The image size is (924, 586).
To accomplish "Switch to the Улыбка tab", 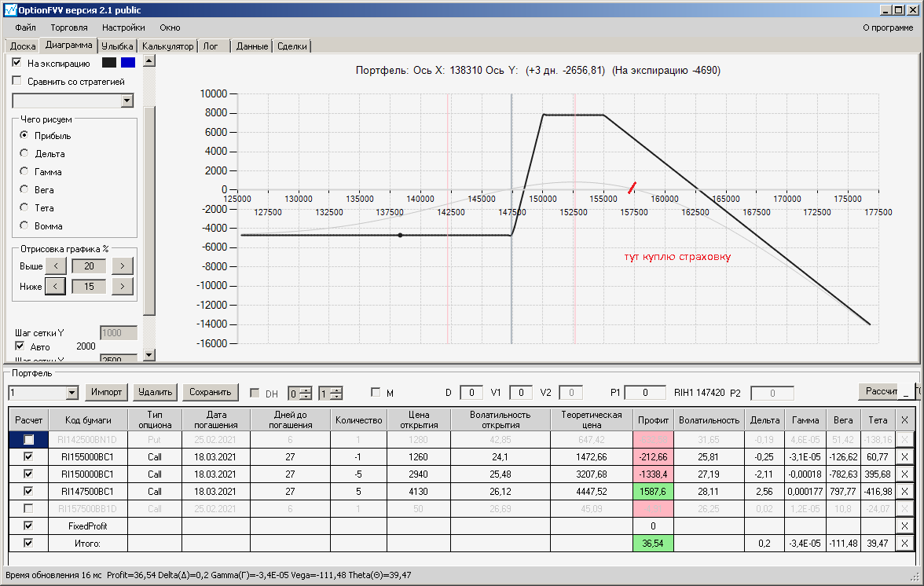I will click(117, 46).
